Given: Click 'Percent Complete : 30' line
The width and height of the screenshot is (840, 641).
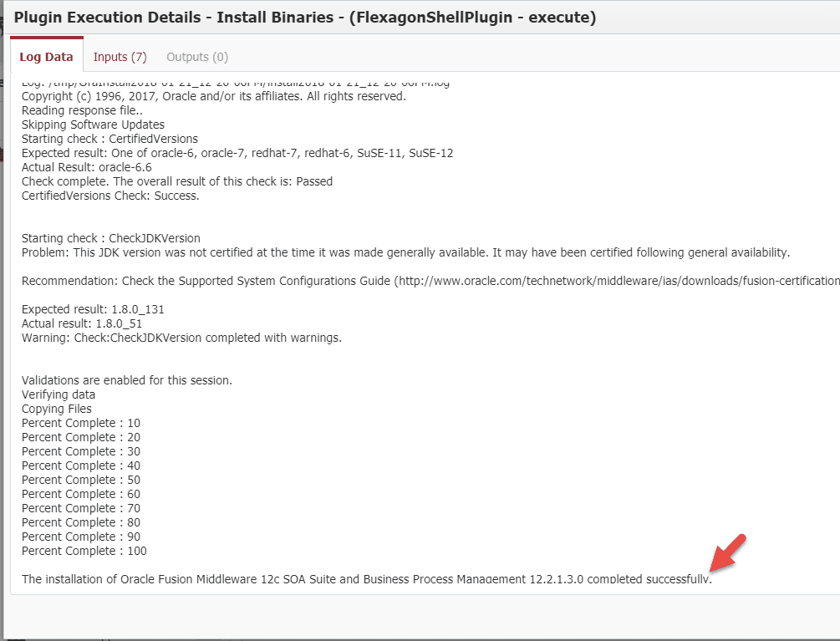Looking at the screenshot, I should (x=81, y=451).
